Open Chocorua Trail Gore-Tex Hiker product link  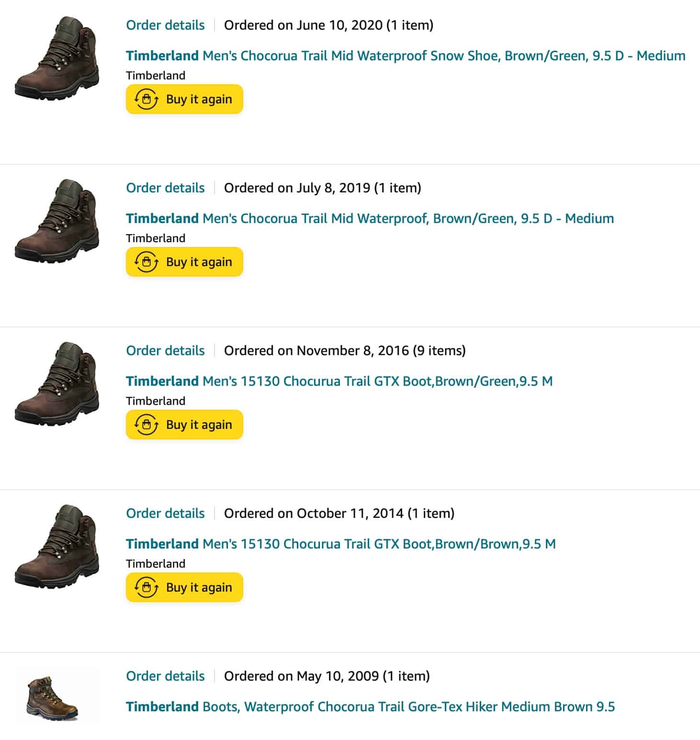coord(370,706)
